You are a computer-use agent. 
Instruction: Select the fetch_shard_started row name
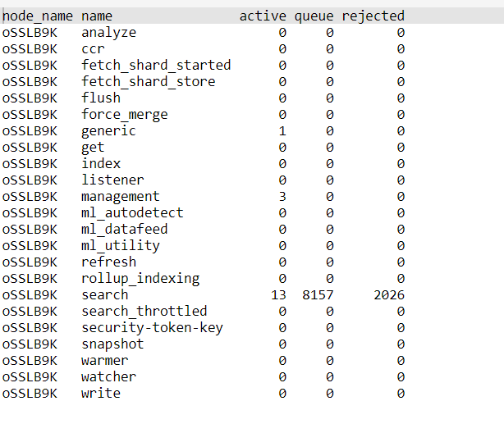(156, 66)
